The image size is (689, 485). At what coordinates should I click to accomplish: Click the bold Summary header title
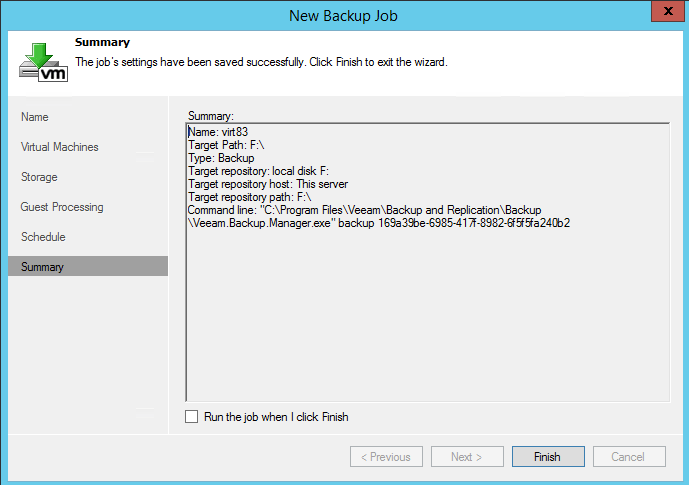(102, 42)
